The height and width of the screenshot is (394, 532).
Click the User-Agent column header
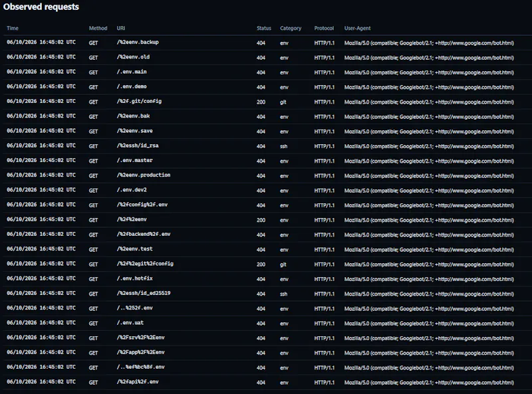tap(357, 28)
